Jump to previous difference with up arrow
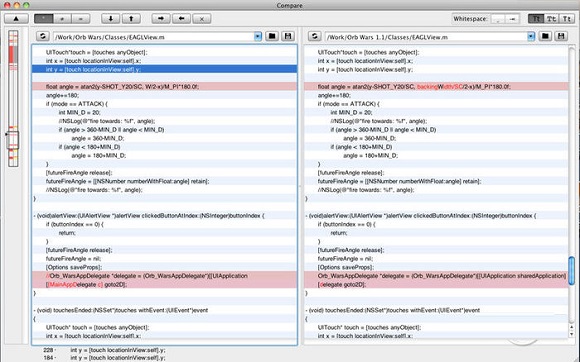The width and height of the screenshot is (580, 362). click(x=131, y=18)
